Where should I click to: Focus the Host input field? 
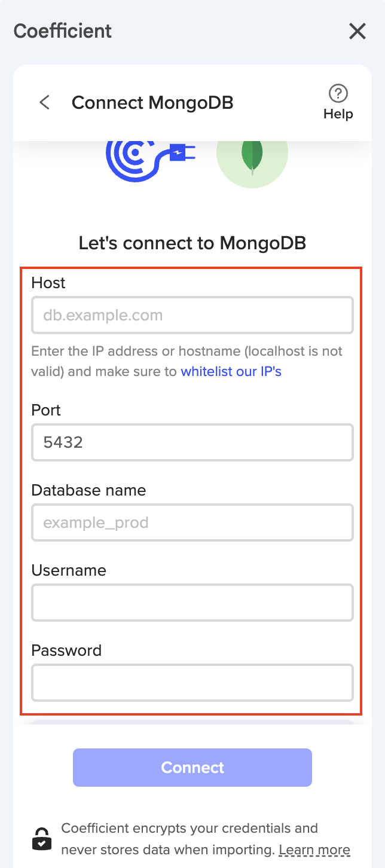pos(192,315)
